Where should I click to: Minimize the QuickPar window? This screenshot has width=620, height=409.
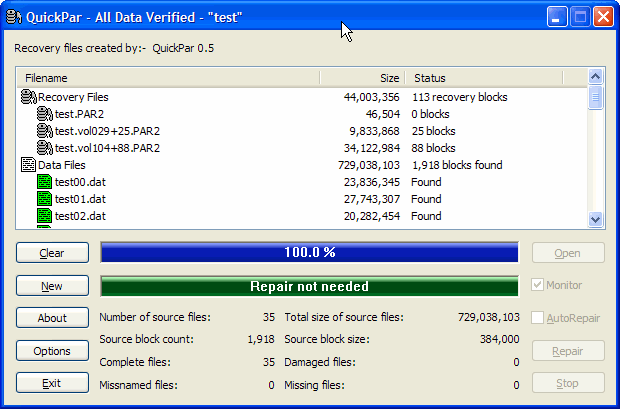pyautogui.click(x=557, y=17)
